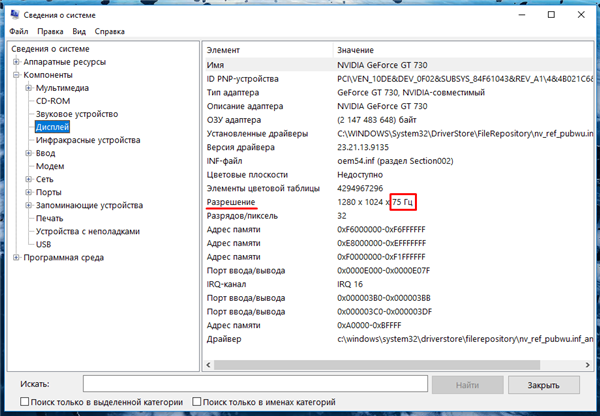Expand the Мультимедиа node

28,88
